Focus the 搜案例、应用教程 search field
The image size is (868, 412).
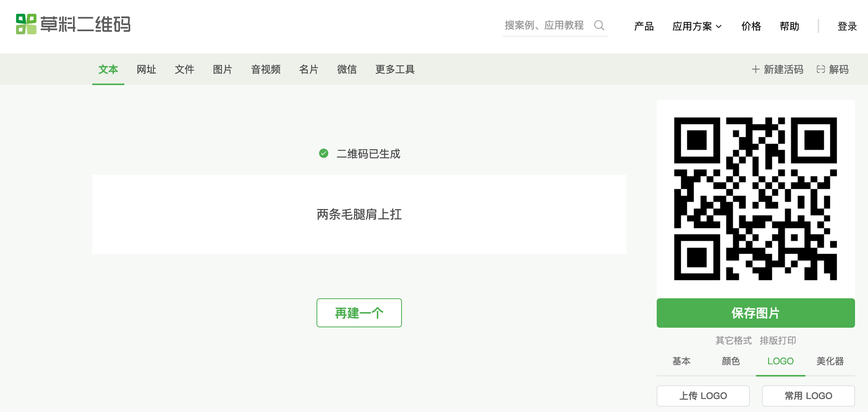click(x=545, y=25)
